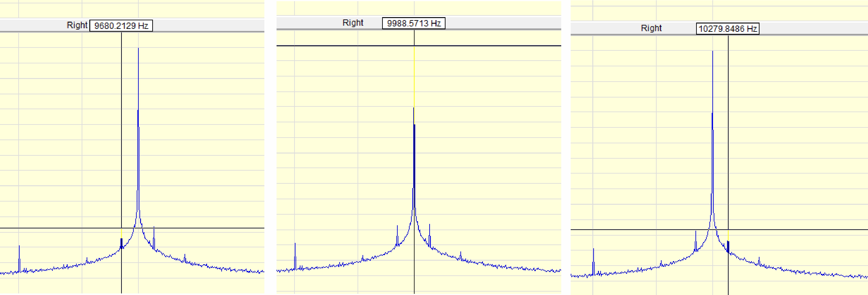Click the cursor marker in the 10279.8486 Hz spectrum
This screenshot has width=868, height=295.
click(728, 246)
